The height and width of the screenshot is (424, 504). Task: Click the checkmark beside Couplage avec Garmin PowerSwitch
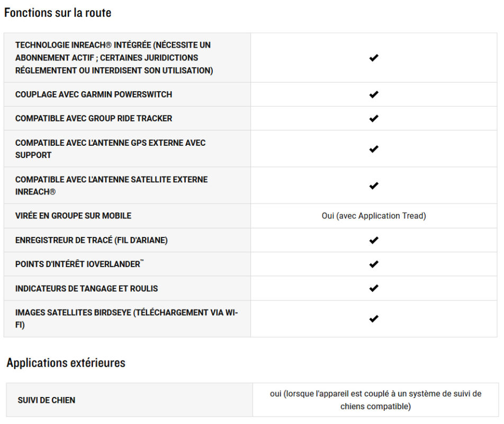[x=374, y=94]
